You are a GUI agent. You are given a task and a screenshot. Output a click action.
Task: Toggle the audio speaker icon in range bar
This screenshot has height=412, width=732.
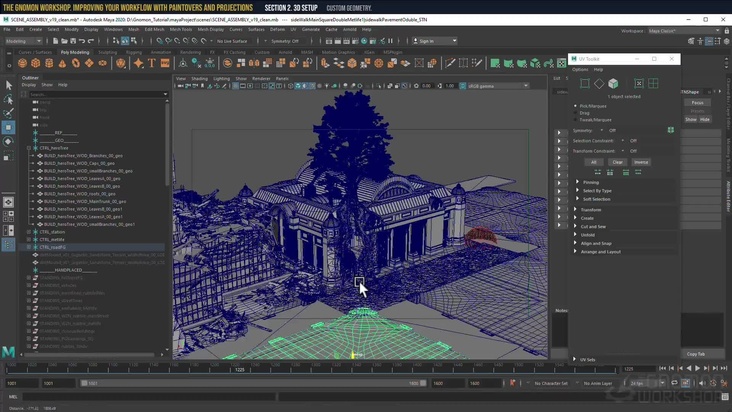click(703, 383)
